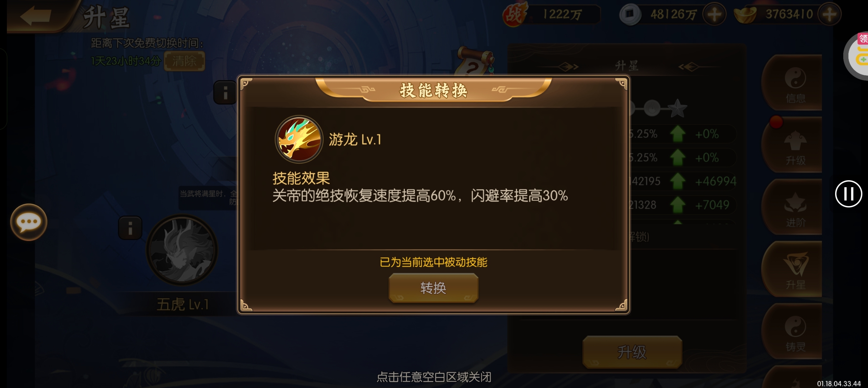This screenshot has height=388, width=868.
Task: Tap the pause button icon
Action: click(x=848, y=194)
